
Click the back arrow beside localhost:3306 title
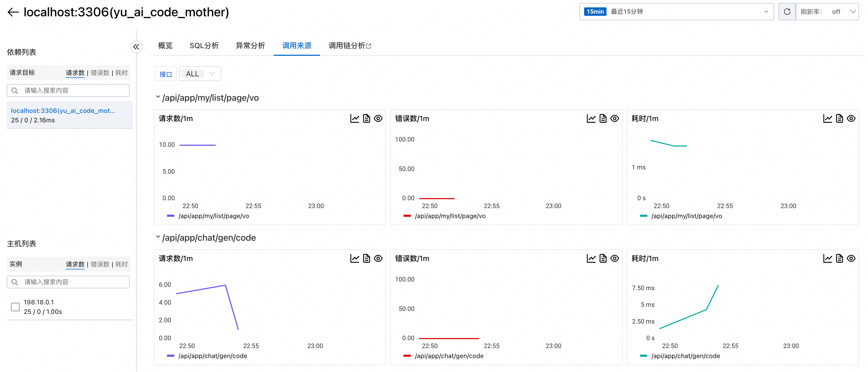[13, 12]
